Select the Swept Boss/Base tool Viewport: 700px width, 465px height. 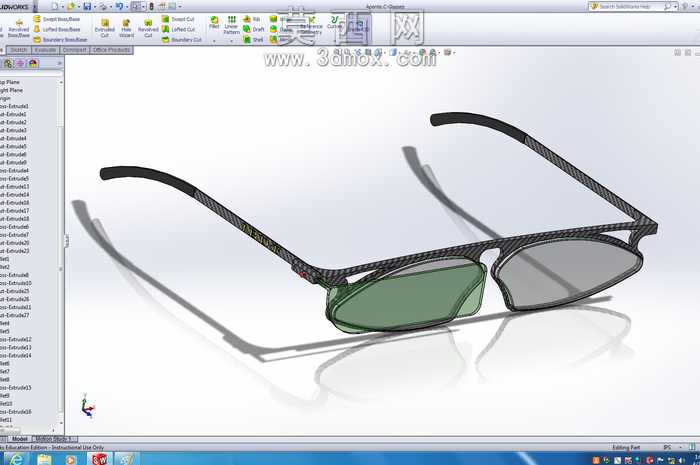[x=57, y=19]
